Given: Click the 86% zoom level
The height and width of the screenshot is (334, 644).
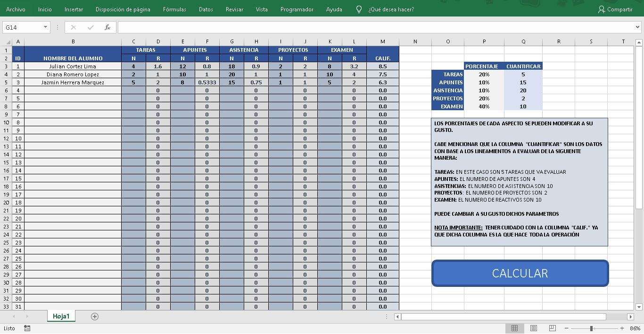Looking at the screenshot, I should [x=635, y=328].
